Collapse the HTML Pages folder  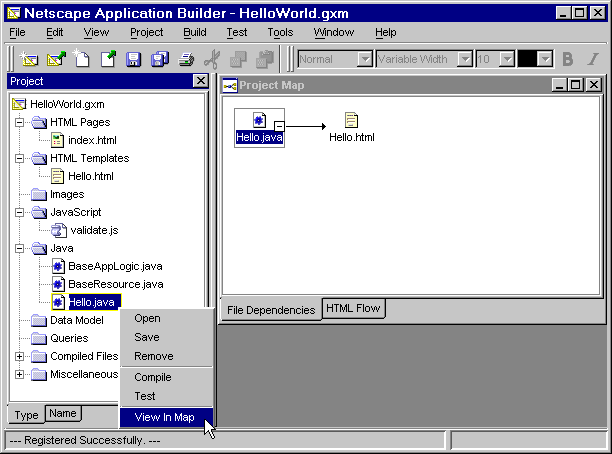(19, 123)
